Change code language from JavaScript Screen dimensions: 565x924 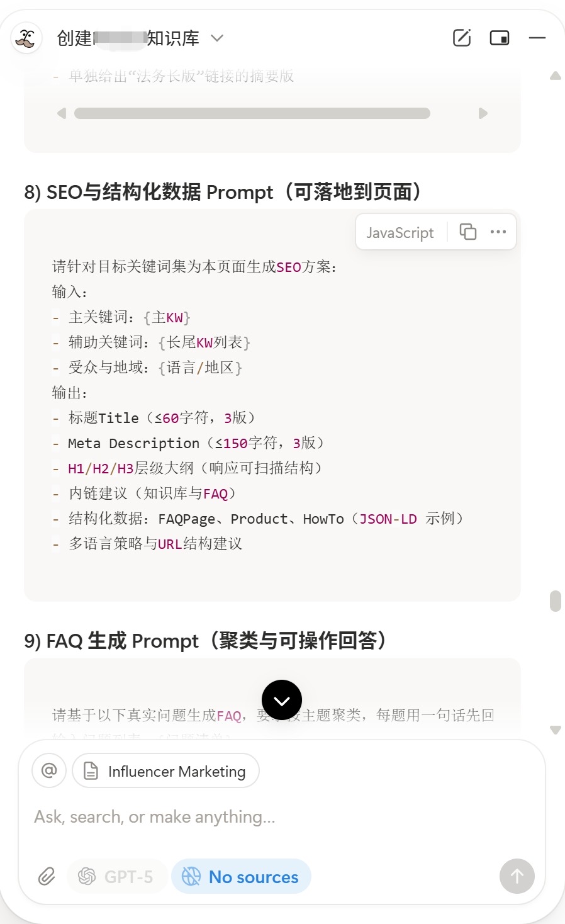[400, 232]
